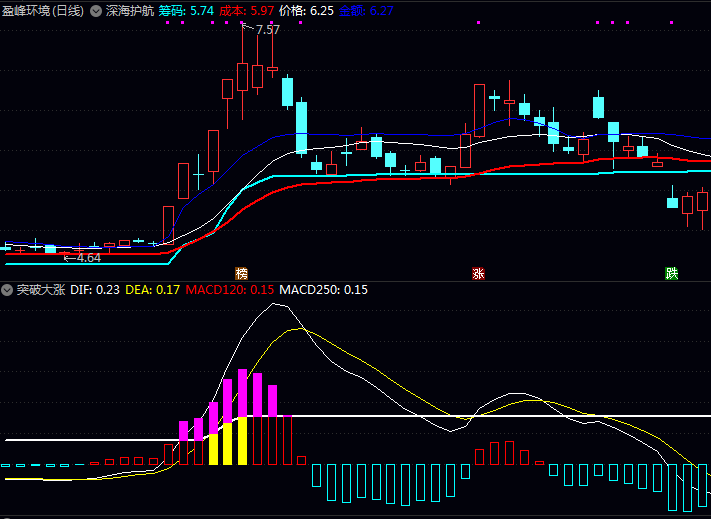
Task: Click the 价格: 6.25 value label
Action: click(306, 10)
